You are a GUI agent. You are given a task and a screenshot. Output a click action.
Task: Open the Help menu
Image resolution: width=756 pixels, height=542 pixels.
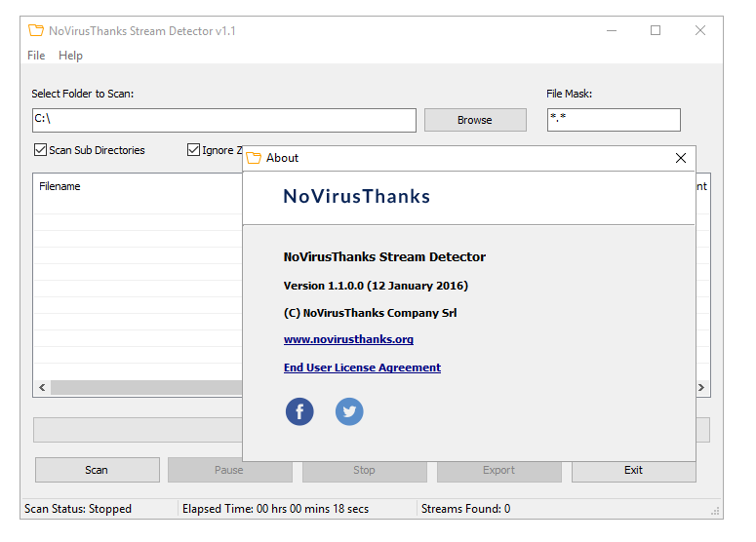(70, 56)
